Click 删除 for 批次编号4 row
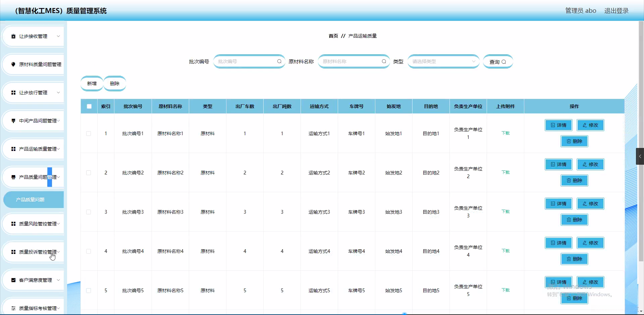 [x=574, y=259]
